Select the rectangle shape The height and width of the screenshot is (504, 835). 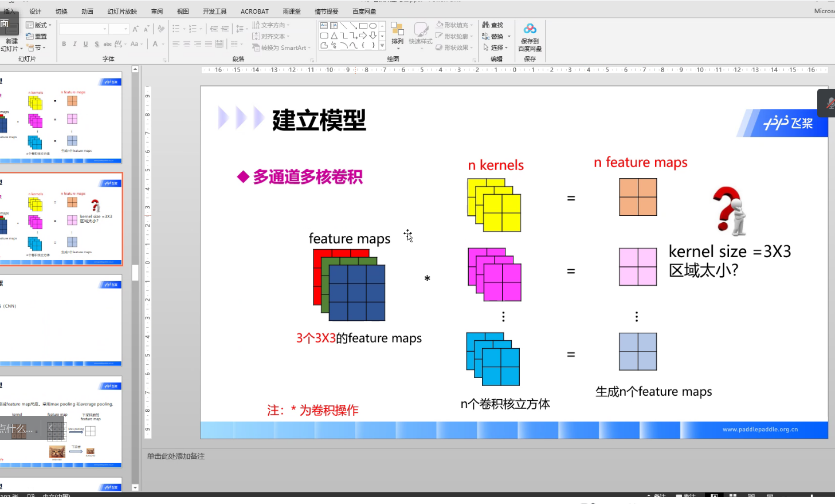[363, 26]
